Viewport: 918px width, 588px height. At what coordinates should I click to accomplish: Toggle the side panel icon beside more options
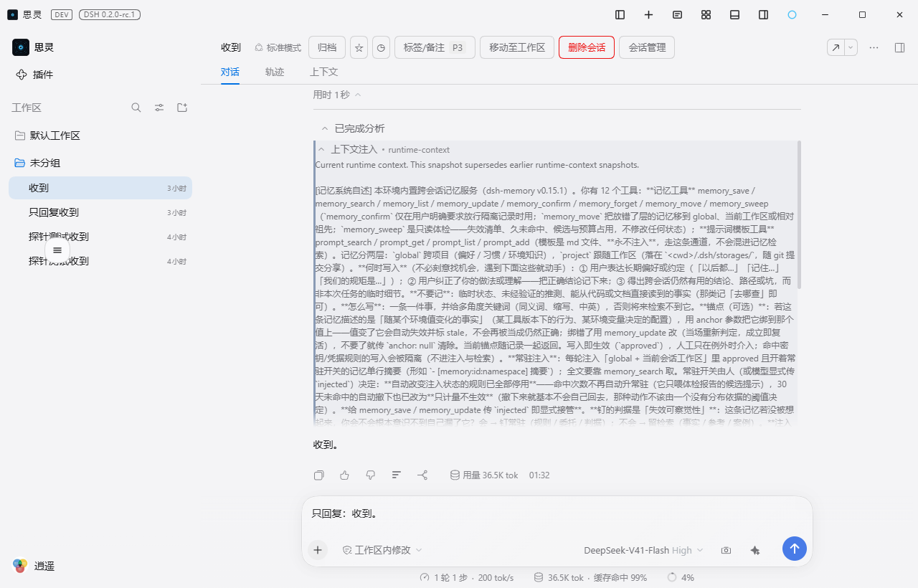[x=899, y=47]
